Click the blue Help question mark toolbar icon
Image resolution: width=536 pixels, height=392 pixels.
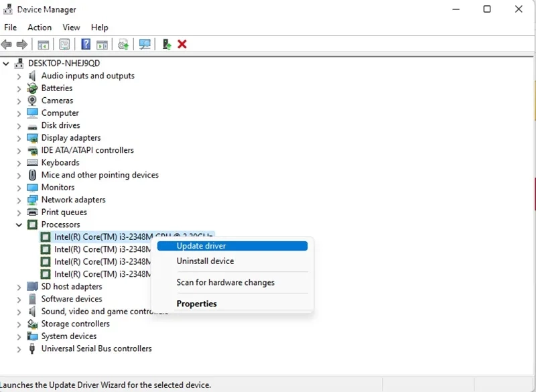pos(86,44)
